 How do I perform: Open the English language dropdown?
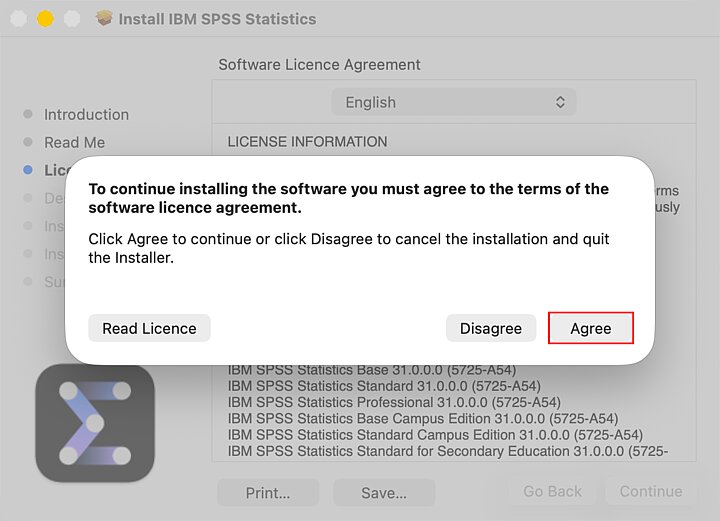[454, 102]
